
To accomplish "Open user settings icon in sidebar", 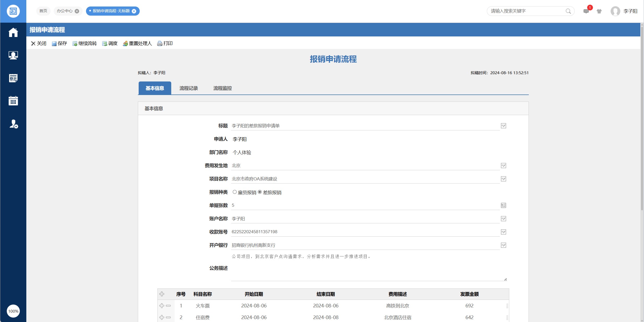I will [x=14, y=124].
